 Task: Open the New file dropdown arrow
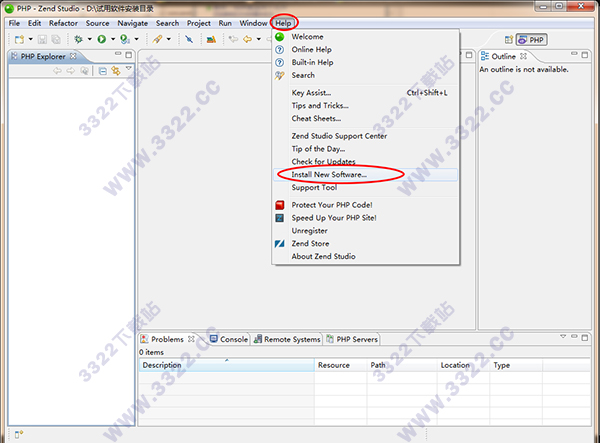click(31, 39)
